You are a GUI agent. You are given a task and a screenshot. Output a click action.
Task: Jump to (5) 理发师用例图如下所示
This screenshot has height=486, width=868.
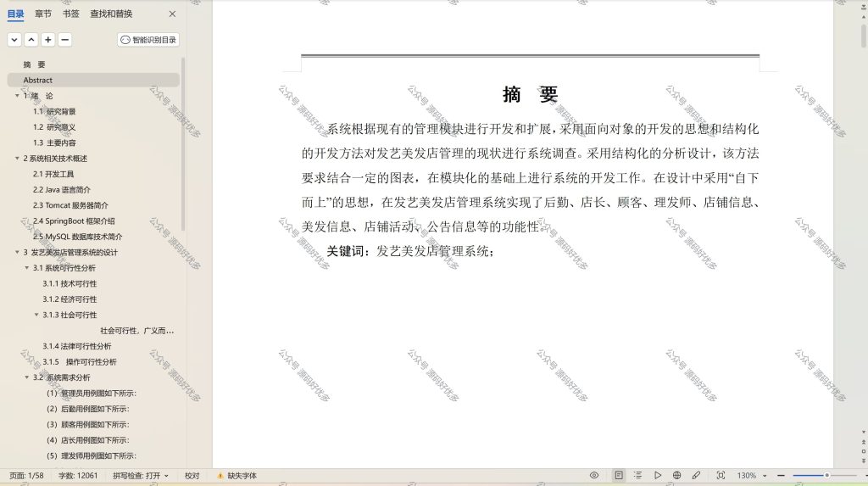(92, 455)
